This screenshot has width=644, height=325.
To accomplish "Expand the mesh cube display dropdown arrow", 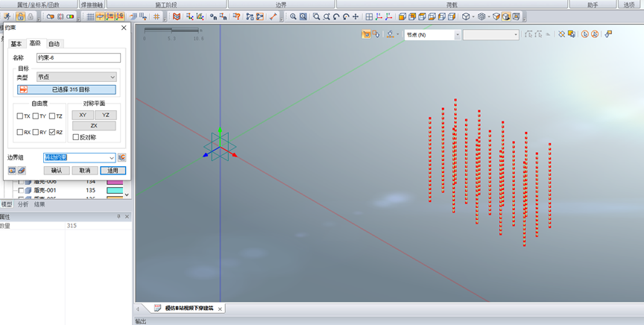I will click(489, 17).
